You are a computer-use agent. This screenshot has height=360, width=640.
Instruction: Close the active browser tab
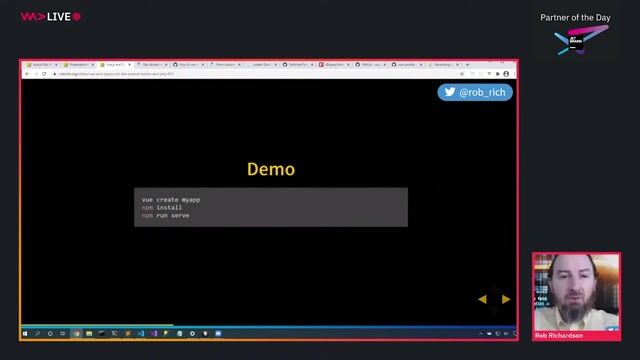click(129, 64)
